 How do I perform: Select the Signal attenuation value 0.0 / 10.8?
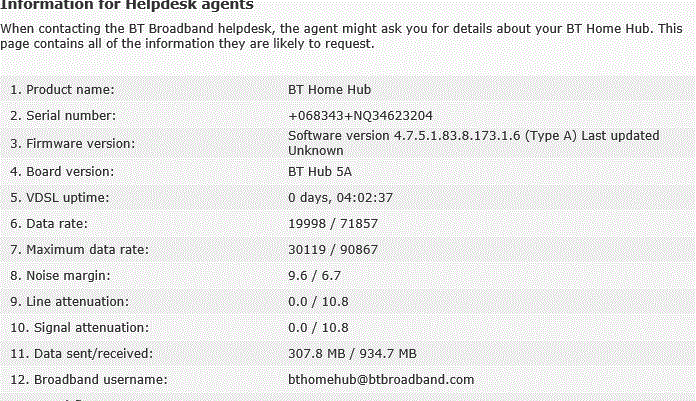(x=318, y=328)
